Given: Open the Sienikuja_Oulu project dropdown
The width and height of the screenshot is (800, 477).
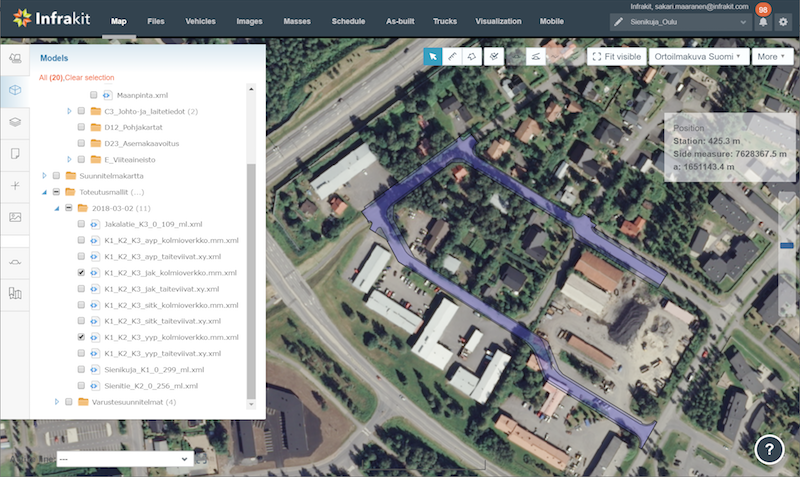Looking at the screenshot, I should coord(681,21).
